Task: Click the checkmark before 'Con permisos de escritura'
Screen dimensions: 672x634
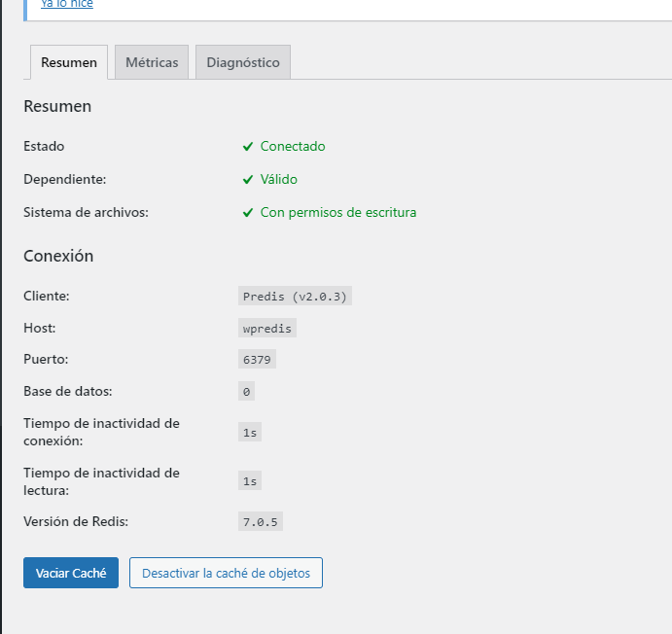Action: tap(248, 213)
